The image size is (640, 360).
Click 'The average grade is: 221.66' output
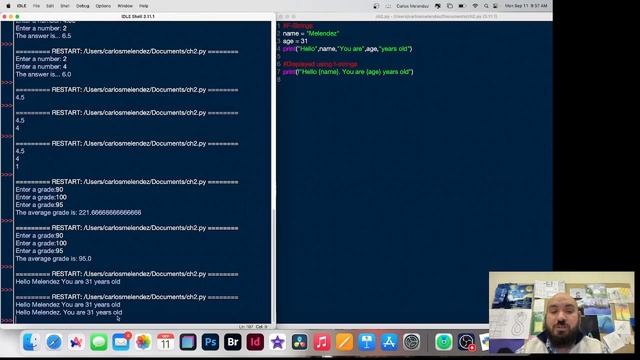(78, 213)
